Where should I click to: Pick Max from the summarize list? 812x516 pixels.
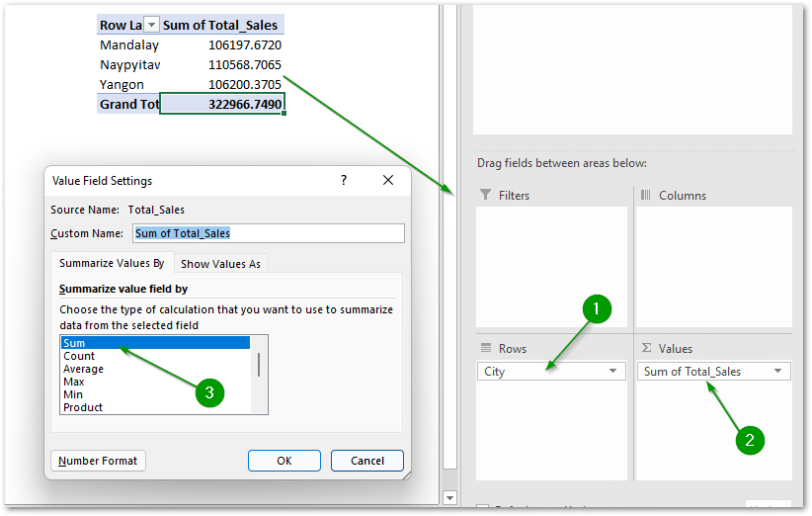click(x=74, y=382)
